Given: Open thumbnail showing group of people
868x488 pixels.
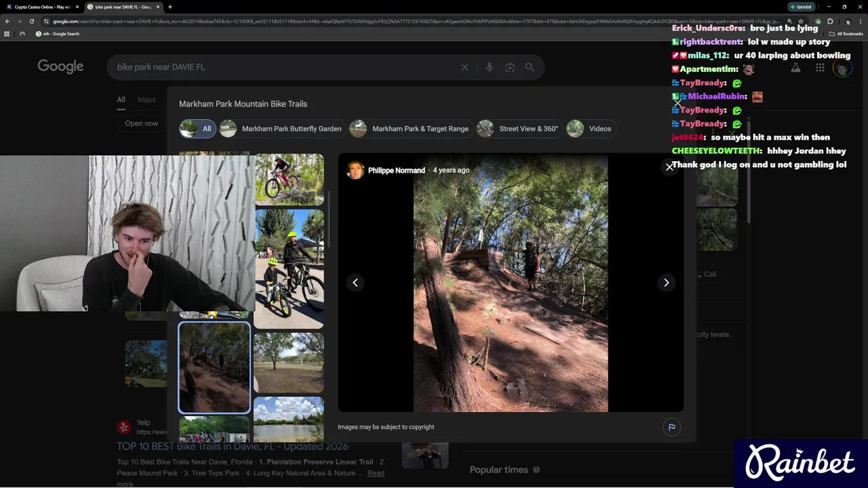Looking at the screenshot, I should coord(214,429).
